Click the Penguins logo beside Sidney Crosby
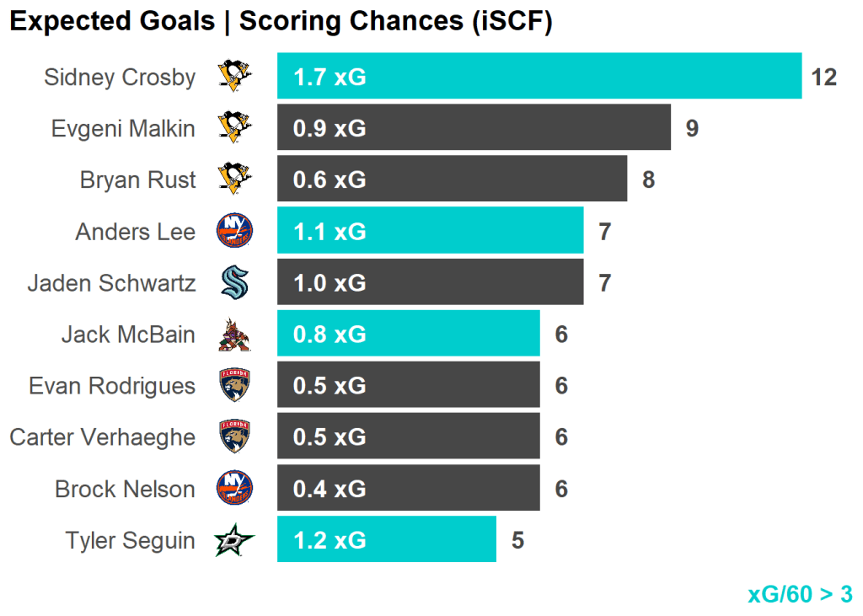Screen dimensions: 863x616 click(x=234, y=77)
